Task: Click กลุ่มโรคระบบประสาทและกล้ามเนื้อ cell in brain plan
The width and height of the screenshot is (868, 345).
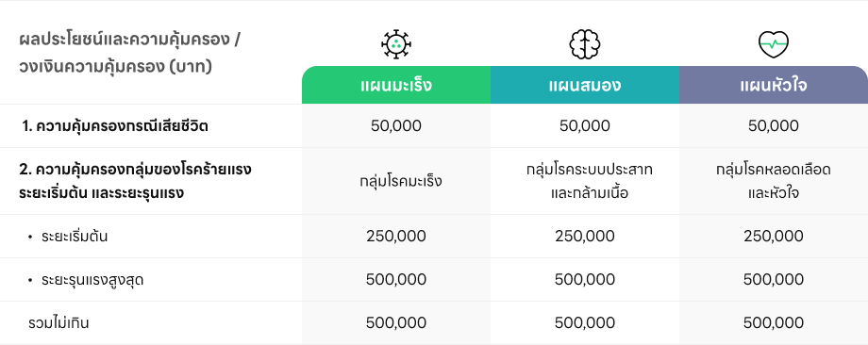Action: [x=590, y=181]
